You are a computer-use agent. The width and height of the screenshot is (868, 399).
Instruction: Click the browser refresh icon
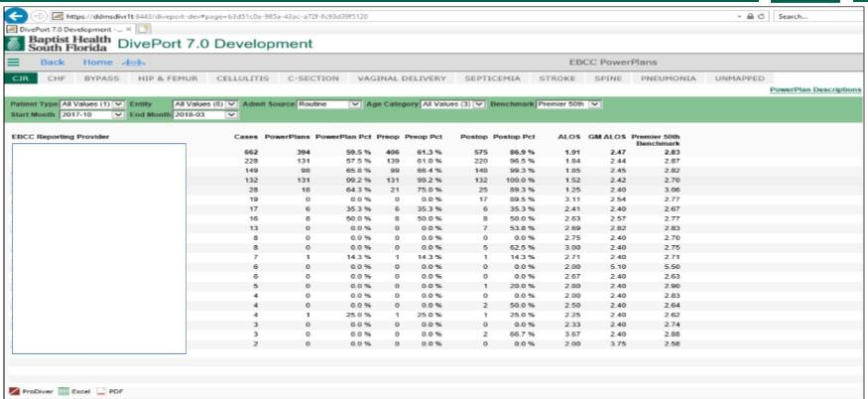click(761, 17)
